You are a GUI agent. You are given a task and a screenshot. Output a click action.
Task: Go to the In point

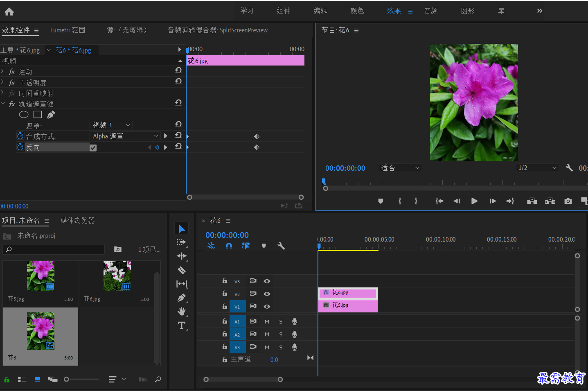[439, 201]
